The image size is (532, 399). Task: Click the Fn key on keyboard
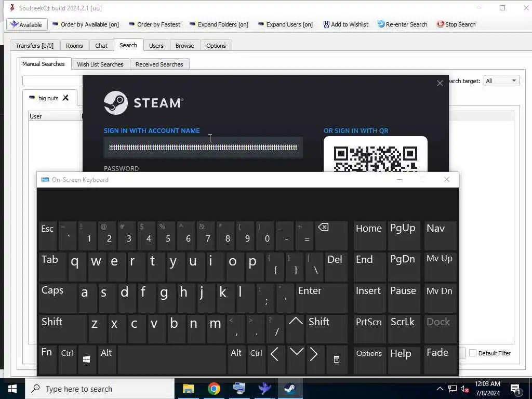point(47,360)
